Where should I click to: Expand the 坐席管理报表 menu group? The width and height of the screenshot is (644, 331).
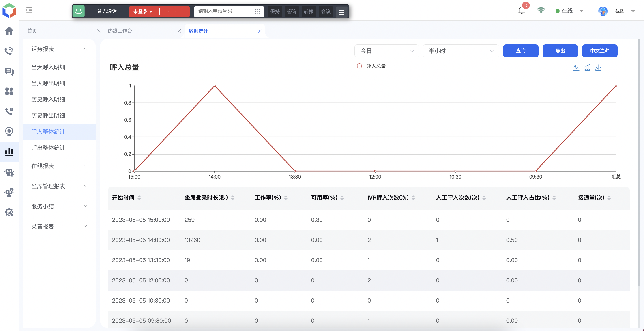(60, 186)
